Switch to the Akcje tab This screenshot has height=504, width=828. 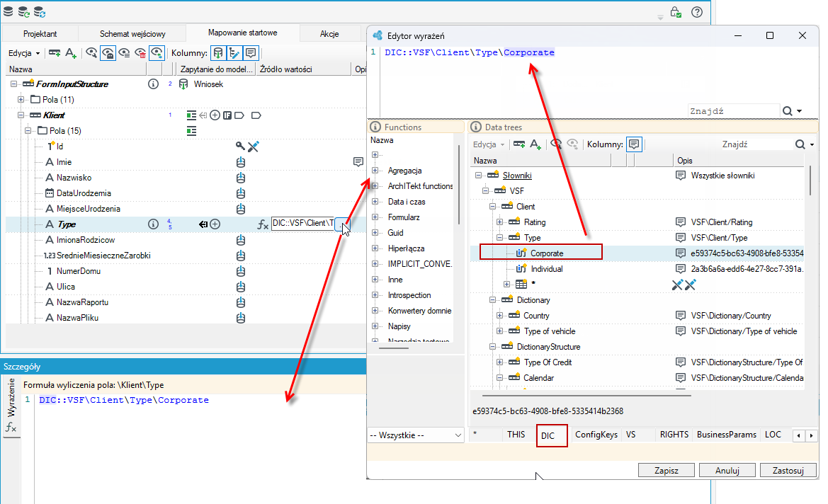tap(329, 33)
